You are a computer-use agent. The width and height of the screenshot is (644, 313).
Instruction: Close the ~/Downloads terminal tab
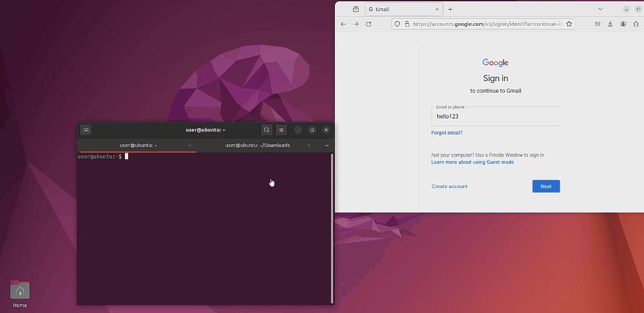309,146
